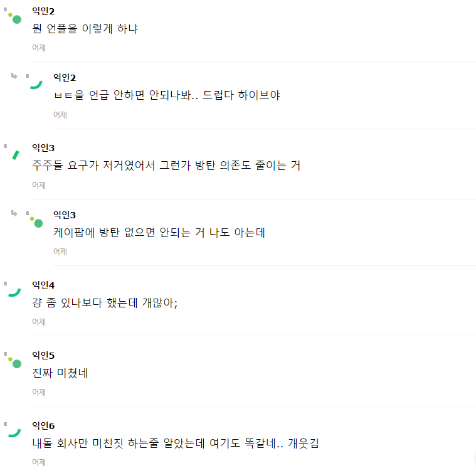Select the 익인6 username

43,426
